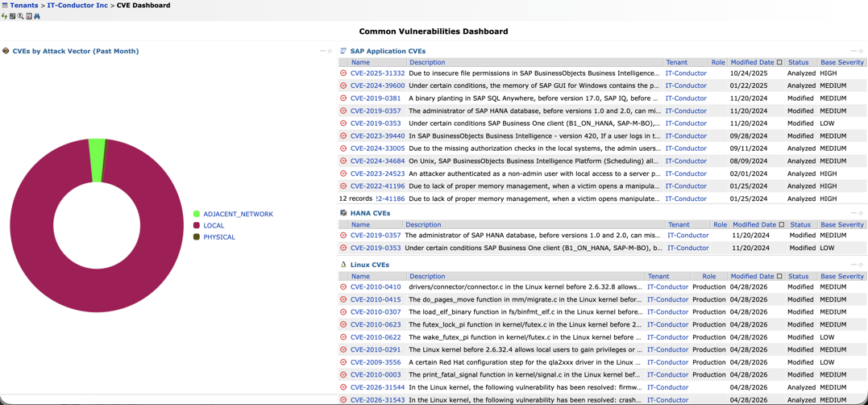This screenshot has height=405, width=868.
Task: Click the green refresh arrows toolbar icon
Action: tap(4, 16)
